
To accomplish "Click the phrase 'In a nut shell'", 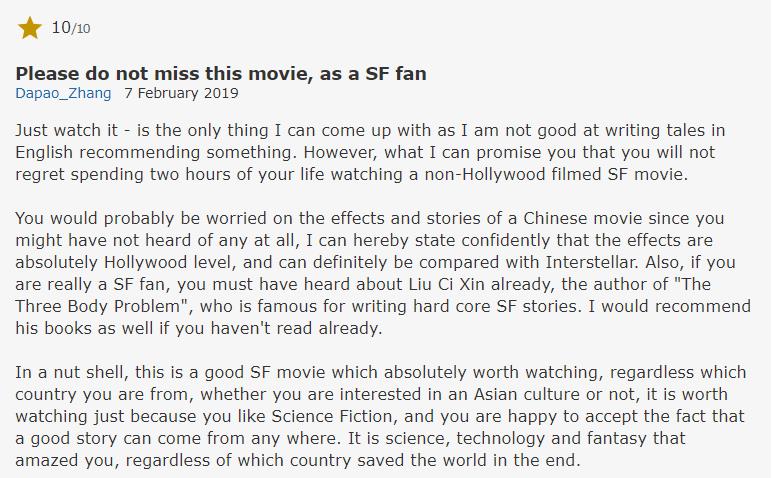I will (67, 373).
